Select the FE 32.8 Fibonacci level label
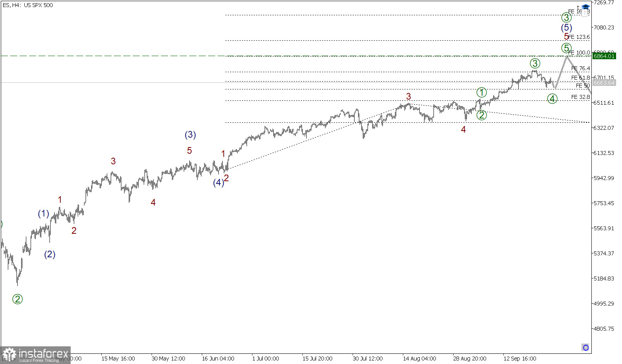Viewport: 622px width, 364px height. pos(581,97)
